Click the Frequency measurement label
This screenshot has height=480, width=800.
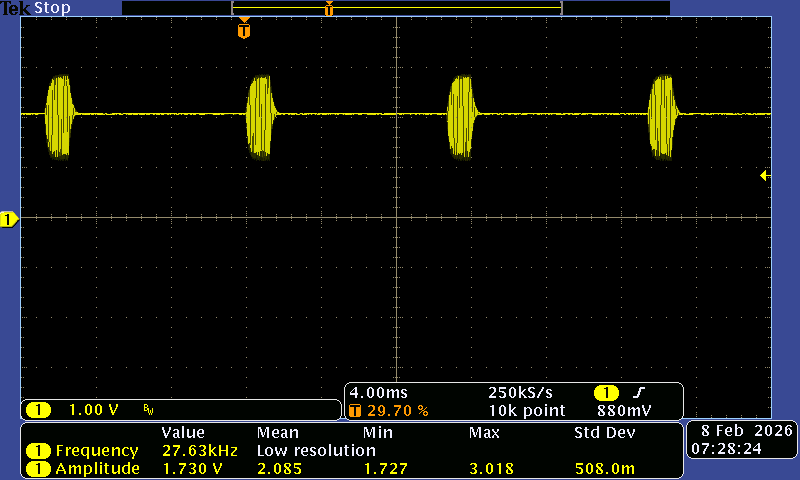click(x=97, y=451)
